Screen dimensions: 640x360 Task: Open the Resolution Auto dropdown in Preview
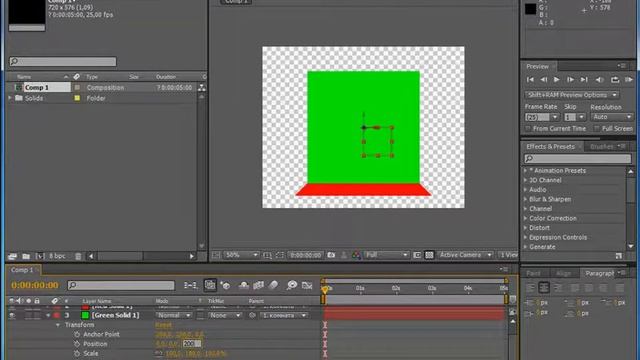click(x=612, y=117)
